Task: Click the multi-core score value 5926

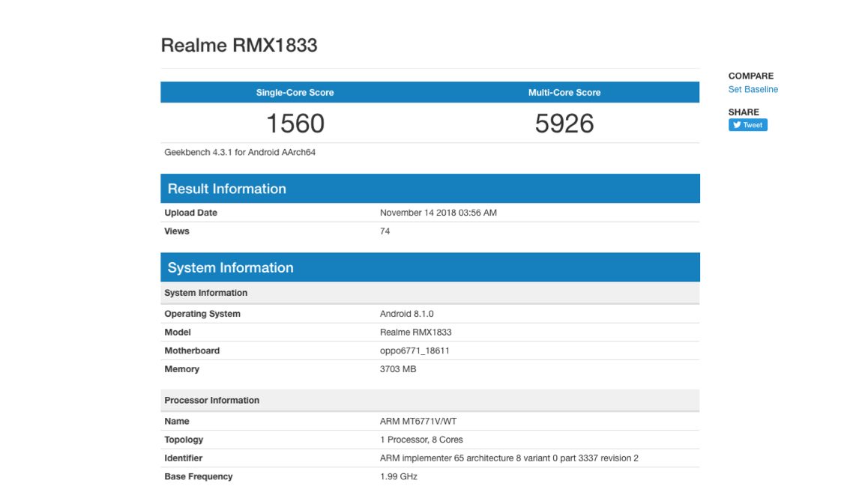Action: [564, 124]
